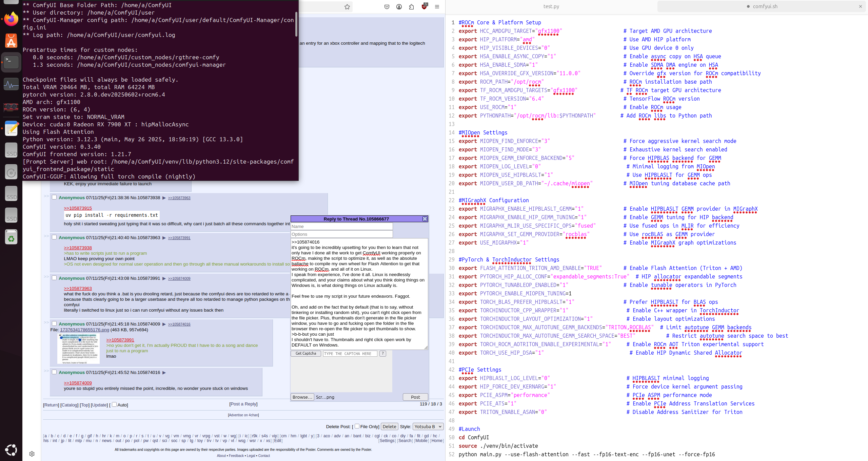Close the comfyui.sh editor tab
The width and height of the screenshot is (868, 461).
[x=860, y=6]
